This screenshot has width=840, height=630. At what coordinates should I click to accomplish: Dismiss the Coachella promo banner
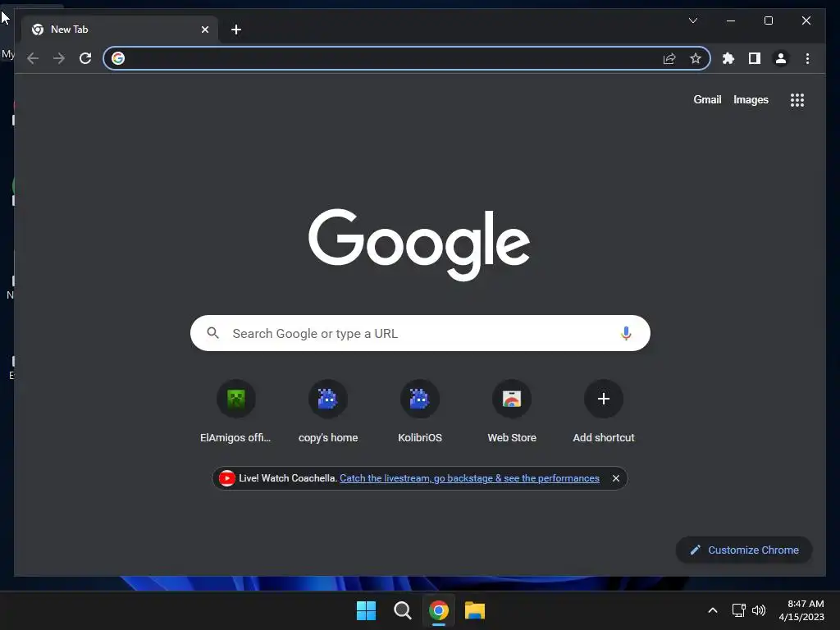tap(616, 478)
